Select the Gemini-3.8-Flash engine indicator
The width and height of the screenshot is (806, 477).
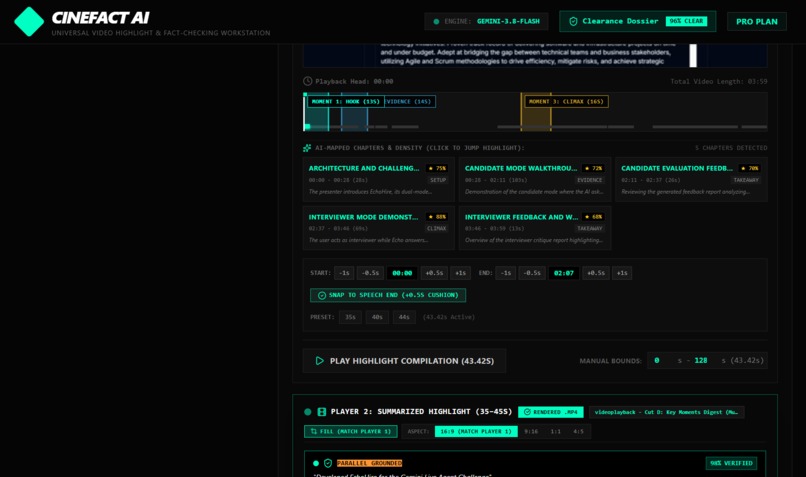pos(486,22)
